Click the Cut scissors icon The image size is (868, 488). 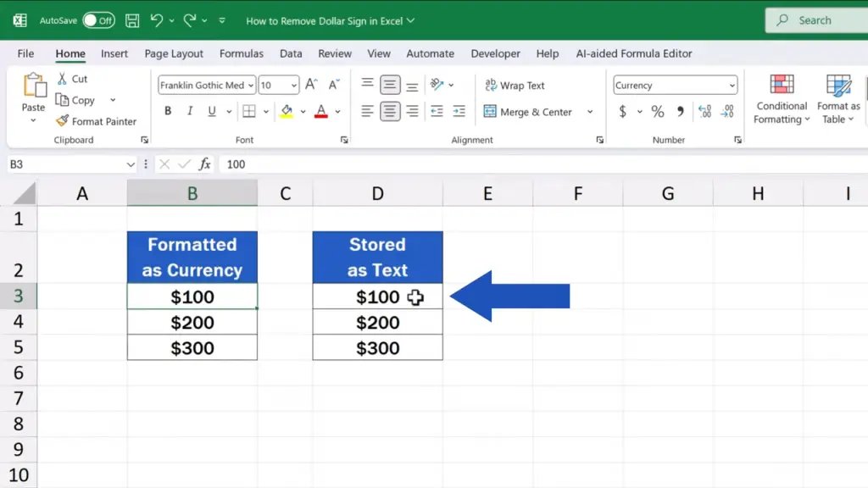tap(63, 79)
